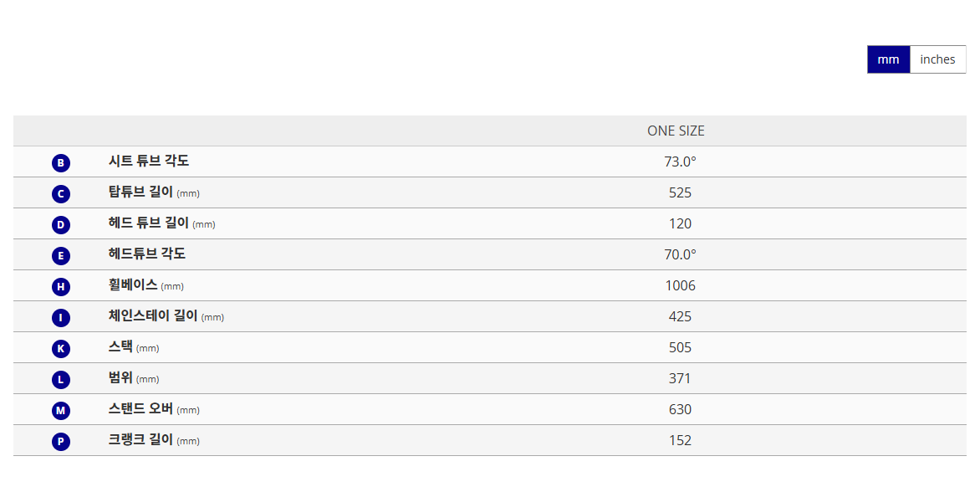This screenshot has height=487, width=980.
Task: Click the L reach badge icon
Action: pos(61,379)
